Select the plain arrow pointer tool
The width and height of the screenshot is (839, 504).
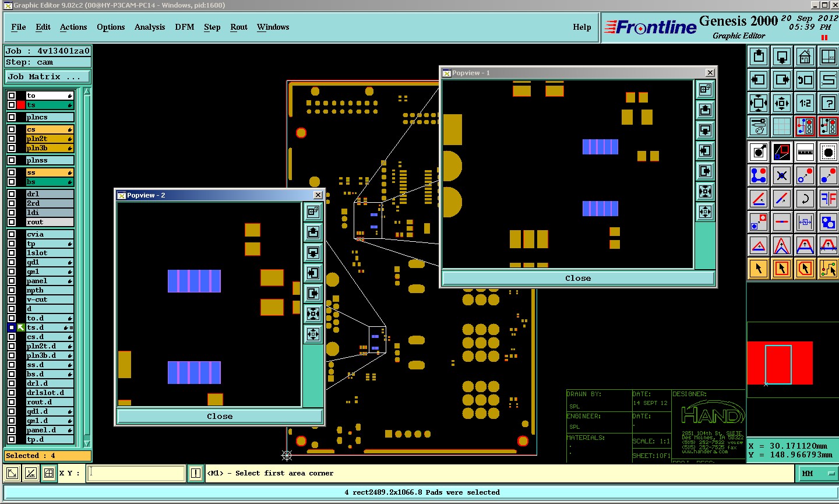(758, 269)
